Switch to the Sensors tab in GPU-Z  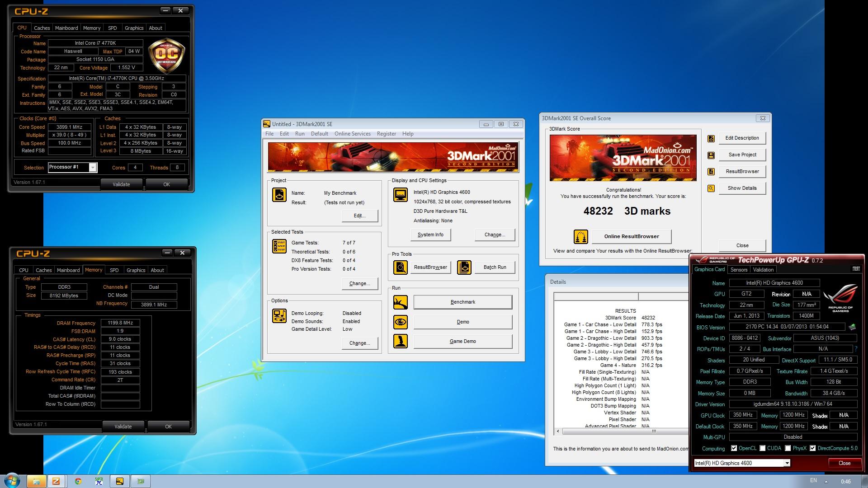click(x=739, y=270)
